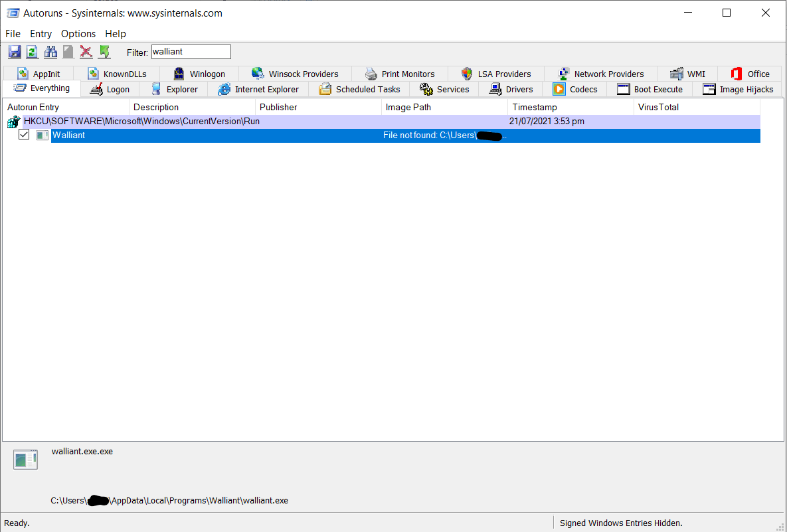This screenshot has width=787, height=532.
Task: Switch to the Image Hijacks tab
Action: [737, 90]
